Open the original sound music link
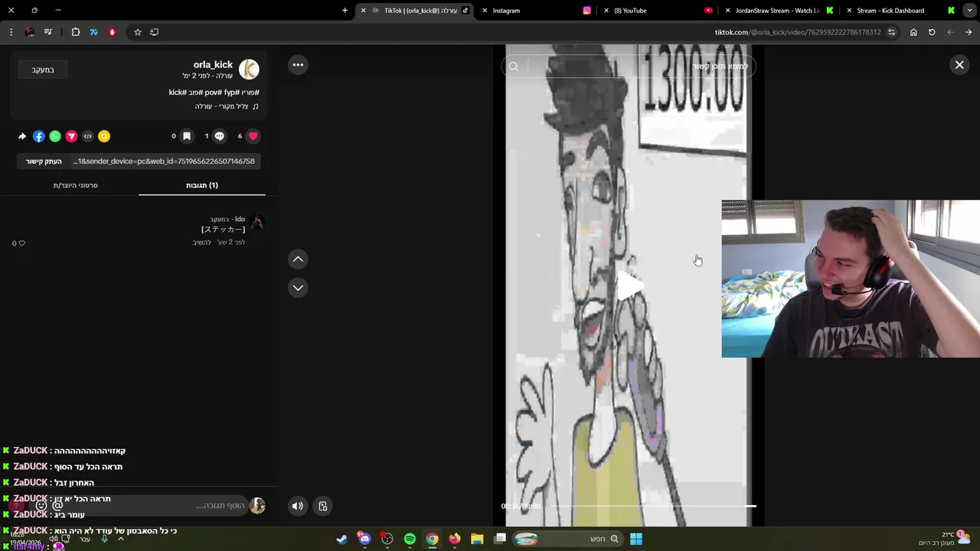This screenshot has height=551, width=980. (x=227, y=106)
